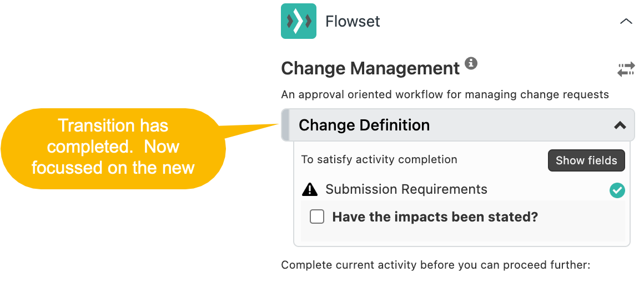Click the Change Definition activity header
This screenshot has height=282, width=644.
coord(458,125)
